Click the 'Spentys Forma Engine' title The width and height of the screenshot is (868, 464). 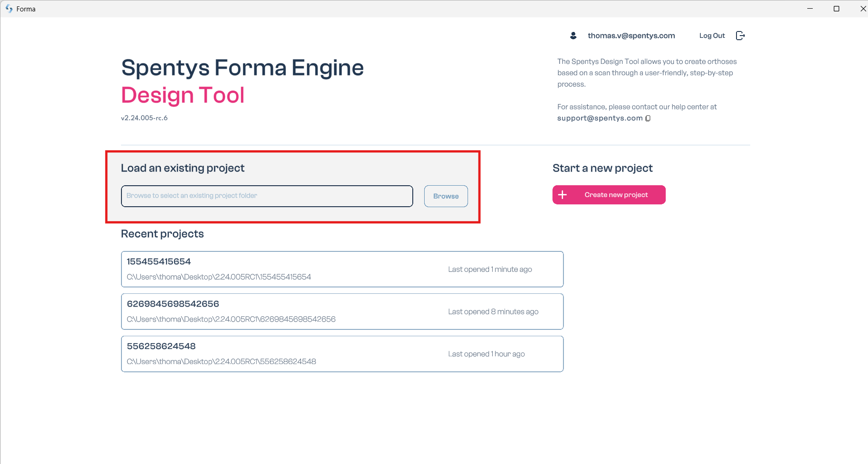click(x=242, y=68)
